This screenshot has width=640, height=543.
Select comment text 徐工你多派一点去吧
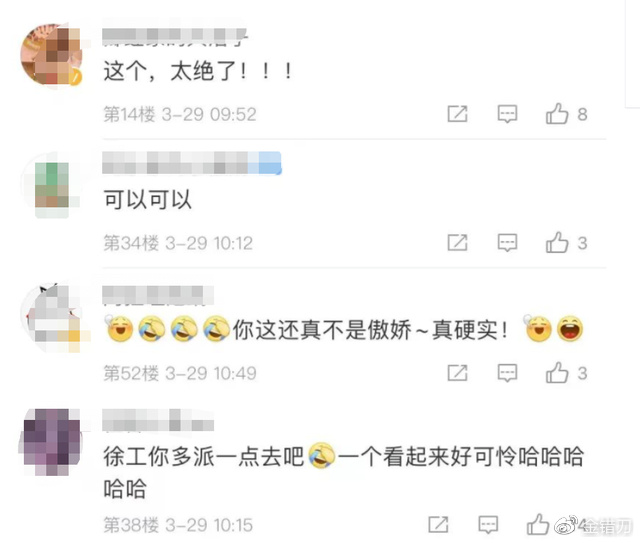203,456
